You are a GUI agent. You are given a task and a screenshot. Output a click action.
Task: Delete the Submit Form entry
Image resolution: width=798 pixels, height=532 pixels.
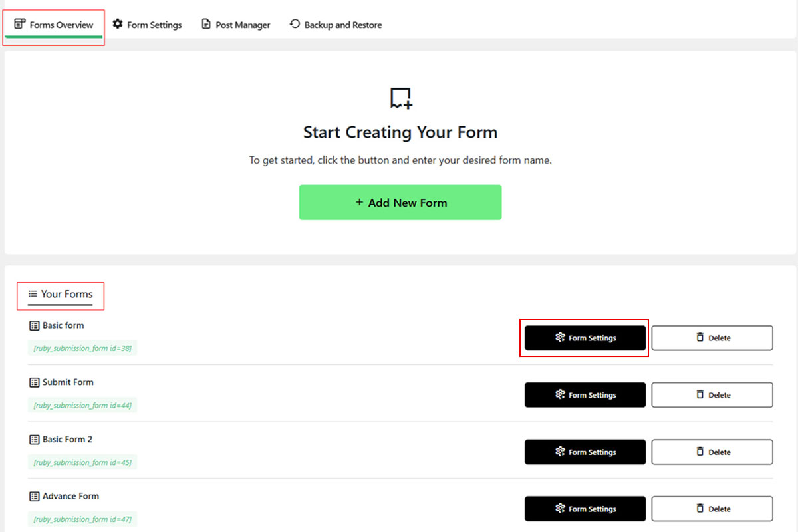click(x=712, y=395)
